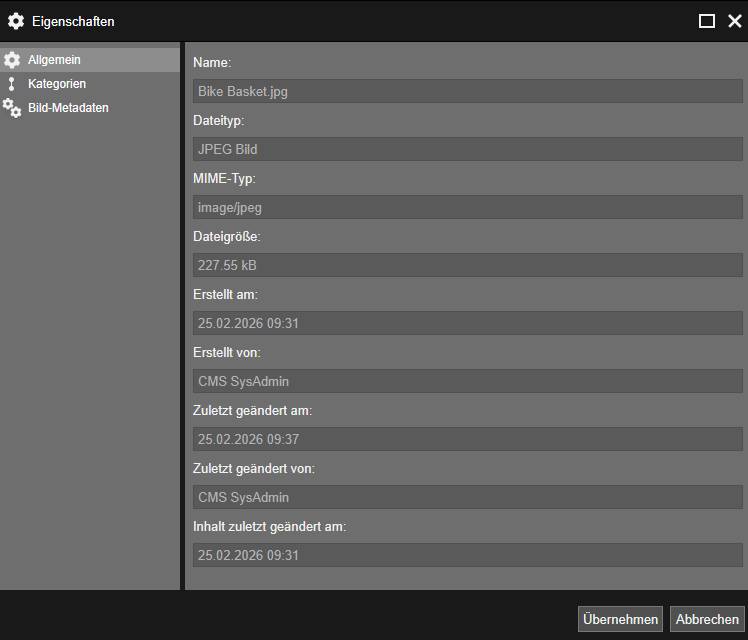The height and width of the screenshot is (640, 748).
Task: Click the double-gear icon for Bild-Metadaten
Action: click(12, 108)
